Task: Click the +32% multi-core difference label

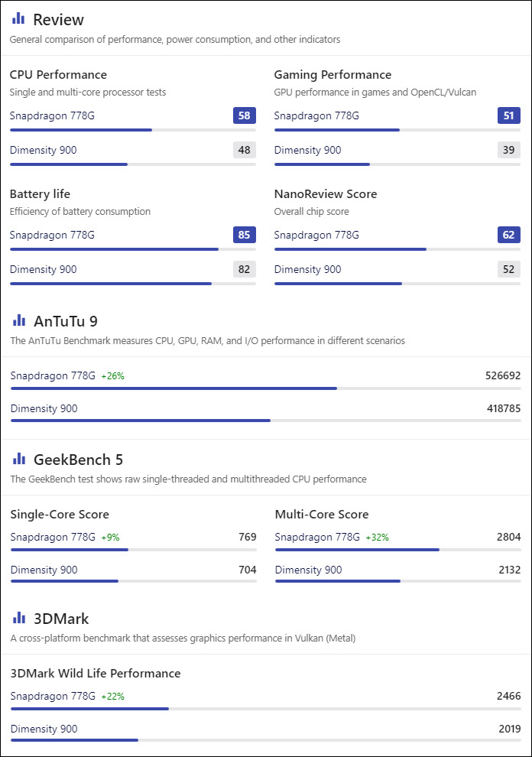Action: click(377, 538)
